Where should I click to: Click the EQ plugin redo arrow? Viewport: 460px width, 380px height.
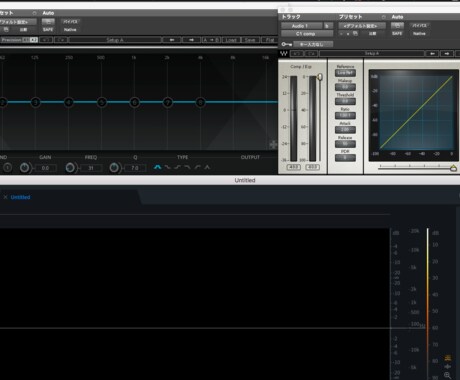pyautogui.click(x=61, y=40)
